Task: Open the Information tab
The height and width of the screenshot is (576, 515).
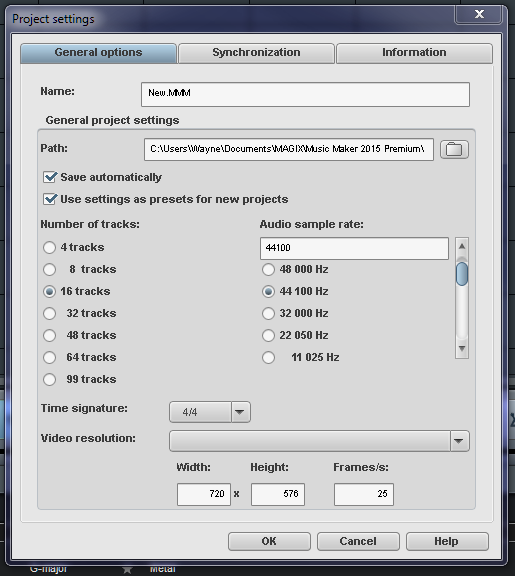Action: 414,53
